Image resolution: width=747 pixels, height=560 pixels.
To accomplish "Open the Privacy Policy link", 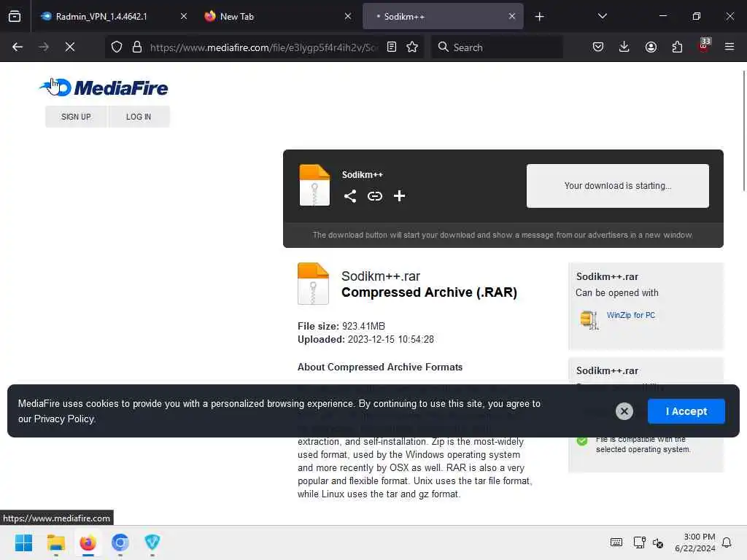I will click(x=65, y=419).
